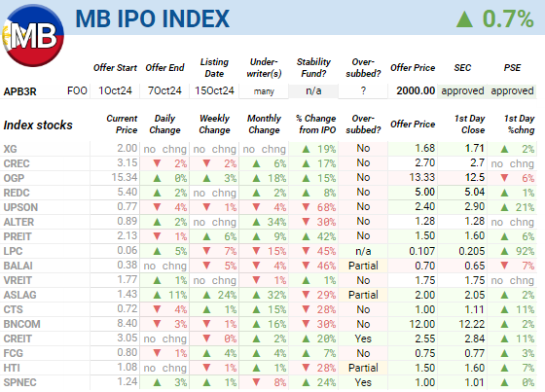Click APB3R SEC approved cell
Screen dimensions: 545x392
462,91
